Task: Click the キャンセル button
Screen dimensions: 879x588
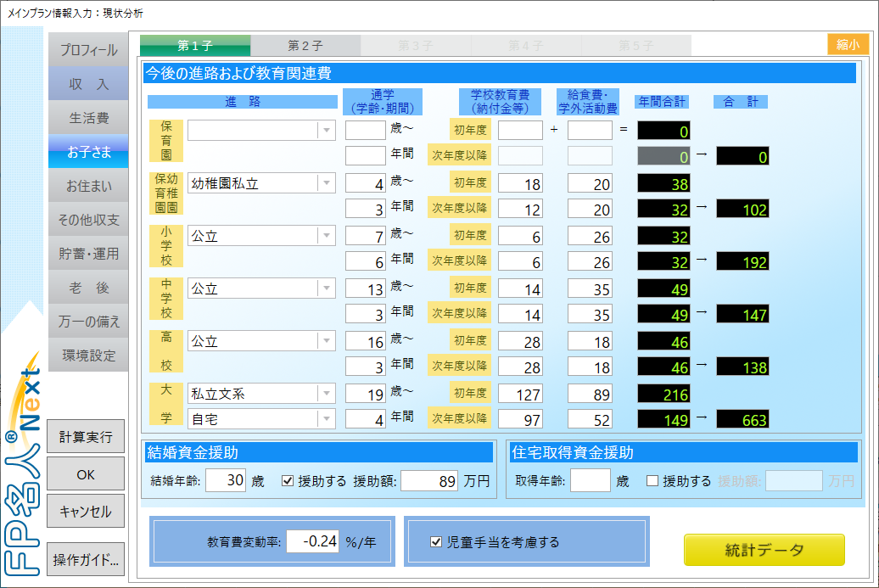Action: coord(86,512)
